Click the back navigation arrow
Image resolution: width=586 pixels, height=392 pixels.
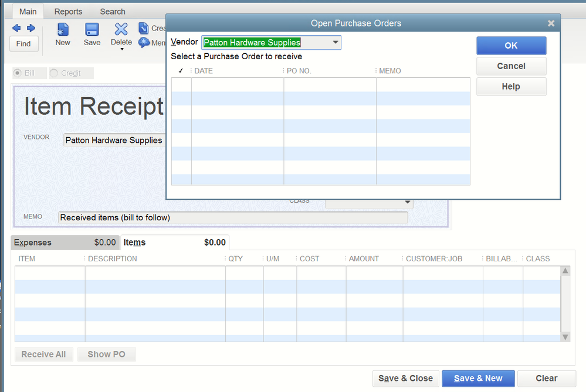tap(16, 28)
